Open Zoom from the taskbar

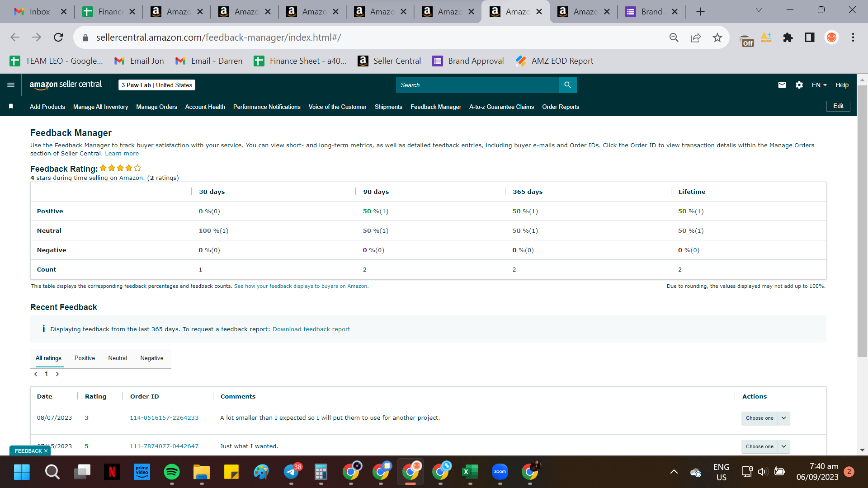500,472
